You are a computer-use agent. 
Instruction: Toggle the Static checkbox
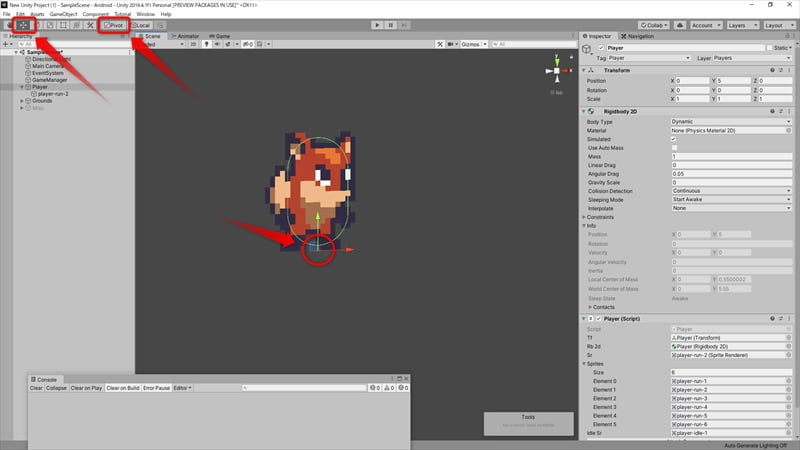pos(769,48)
